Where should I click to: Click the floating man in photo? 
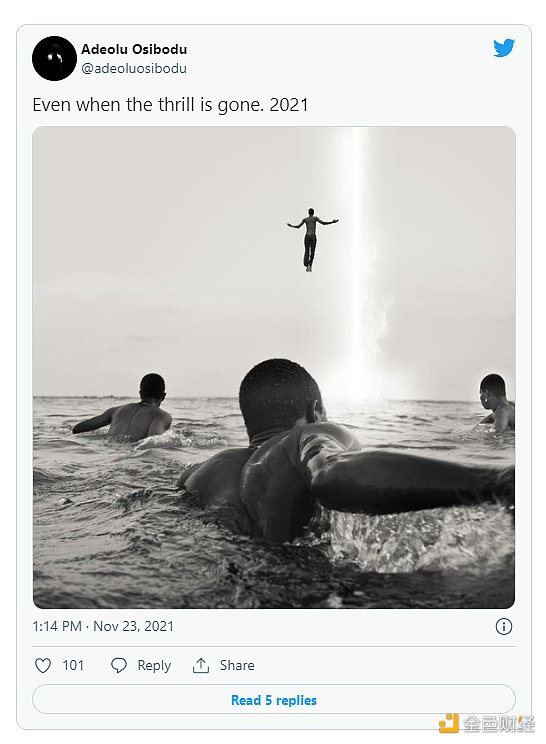click(312, 239)
